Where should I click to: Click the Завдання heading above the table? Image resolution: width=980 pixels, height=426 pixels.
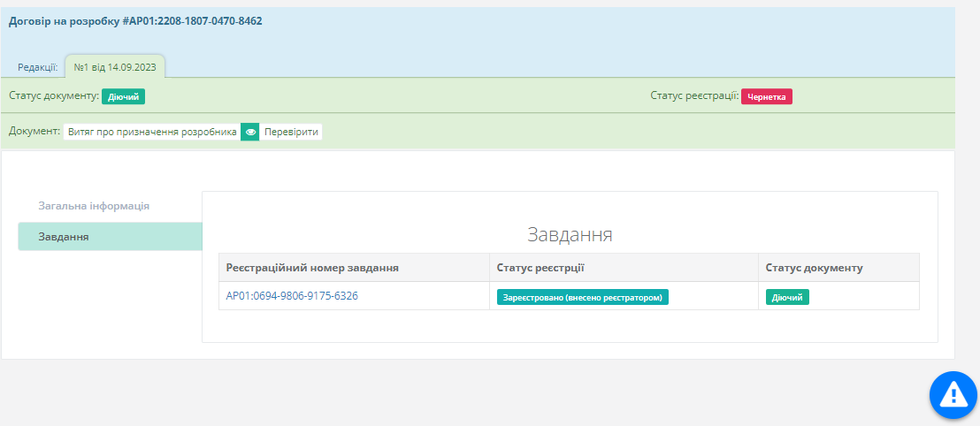pyautogui.click(x=570, y=235)
